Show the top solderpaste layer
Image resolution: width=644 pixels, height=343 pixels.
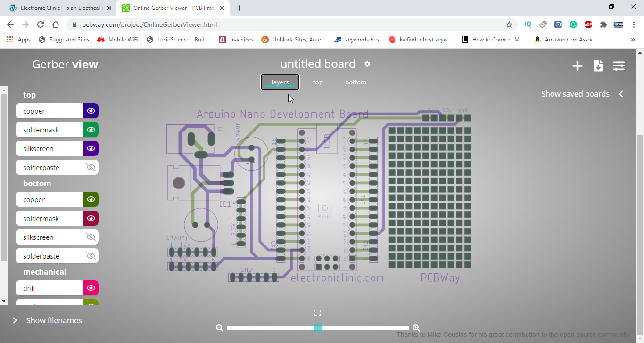point(91,168)
